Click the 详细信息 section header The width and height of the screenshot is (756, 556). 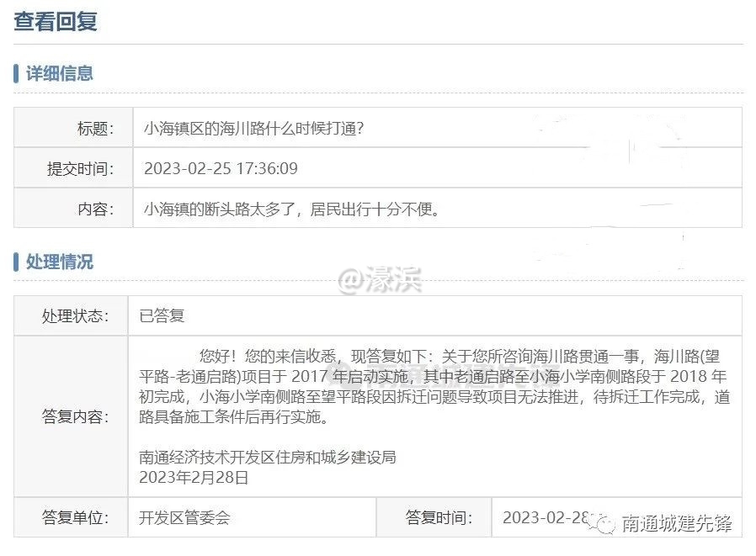coord(59,73)
